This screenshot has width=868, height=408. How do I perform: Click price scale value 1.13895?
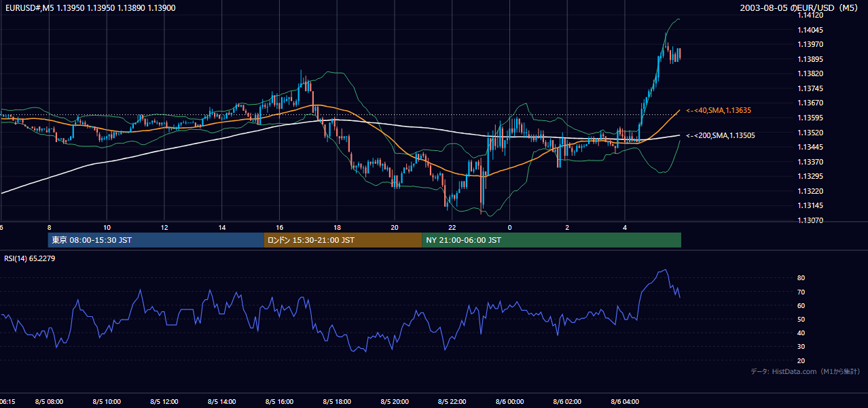811,59
